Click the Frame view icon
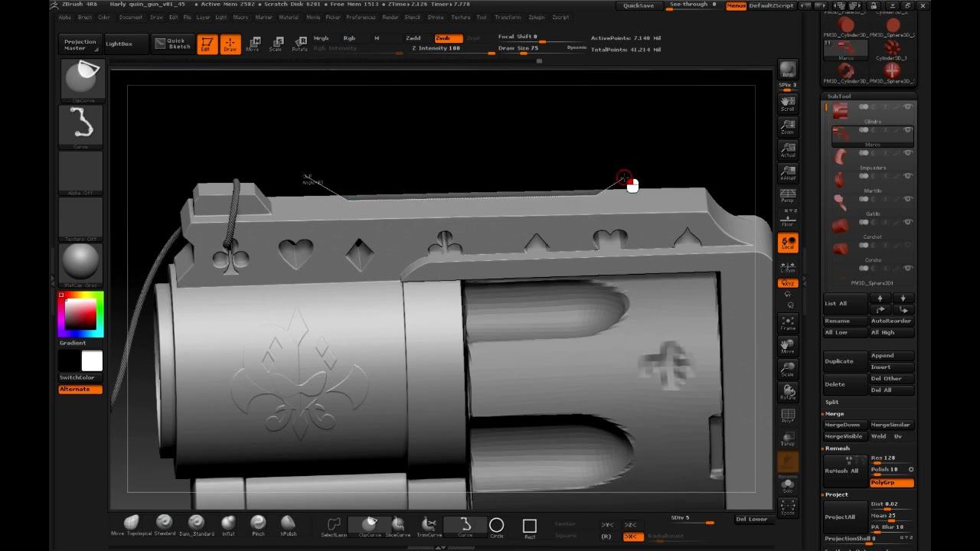The image size is (980, 551). (x=787, y=323)
